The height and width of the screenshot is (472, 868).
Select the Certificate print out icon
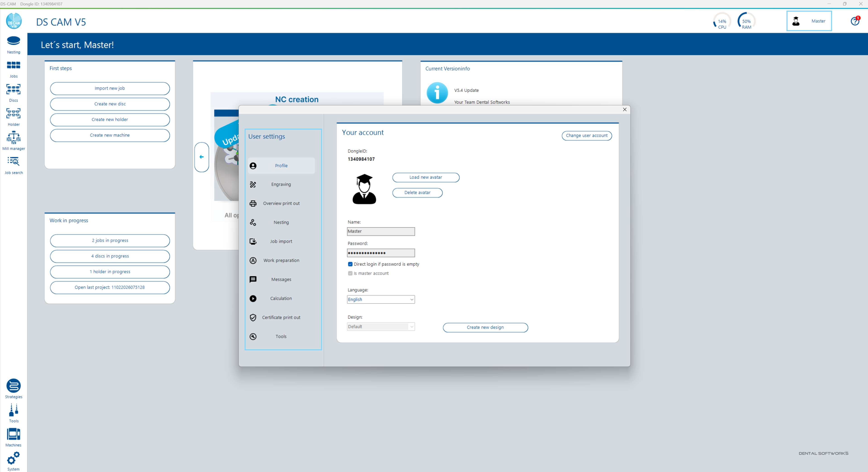click(253, 317)
